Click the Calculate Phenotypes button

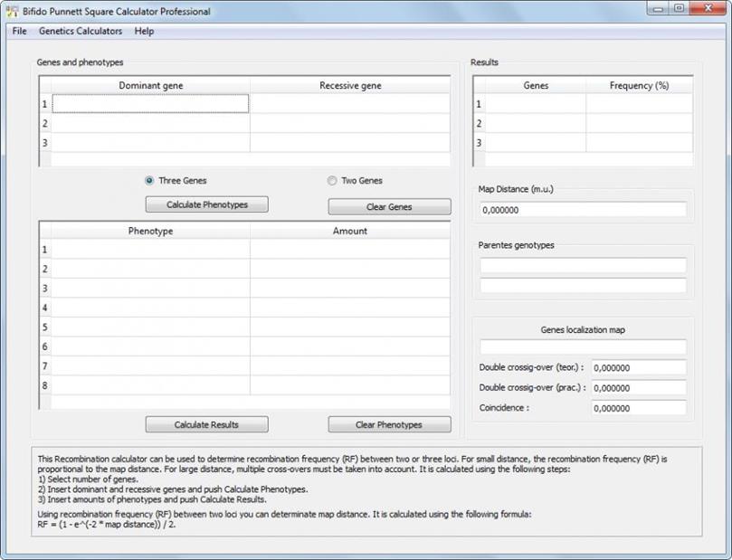pyautogui.click(x=207, y=204)
